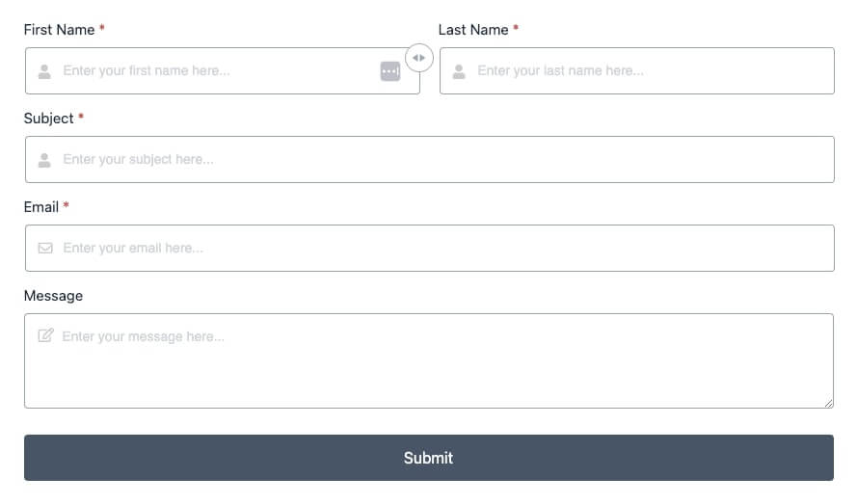Viewport: 857px width, 504px height.
Task: Focus the First Name input field
Action: (x=212, y=71)
